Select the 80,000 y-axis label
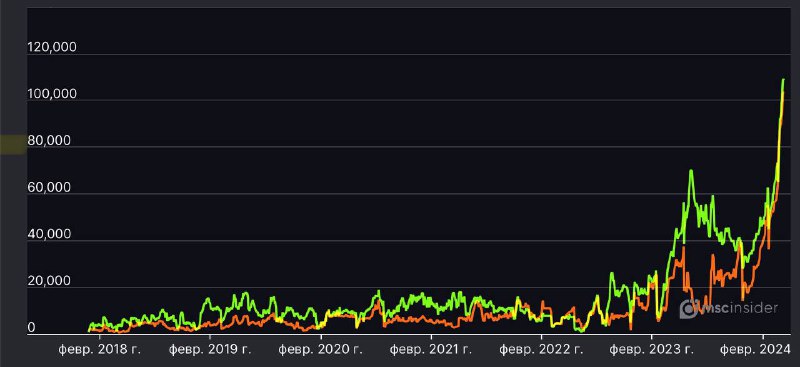800x367 pixels. point(49,141)
